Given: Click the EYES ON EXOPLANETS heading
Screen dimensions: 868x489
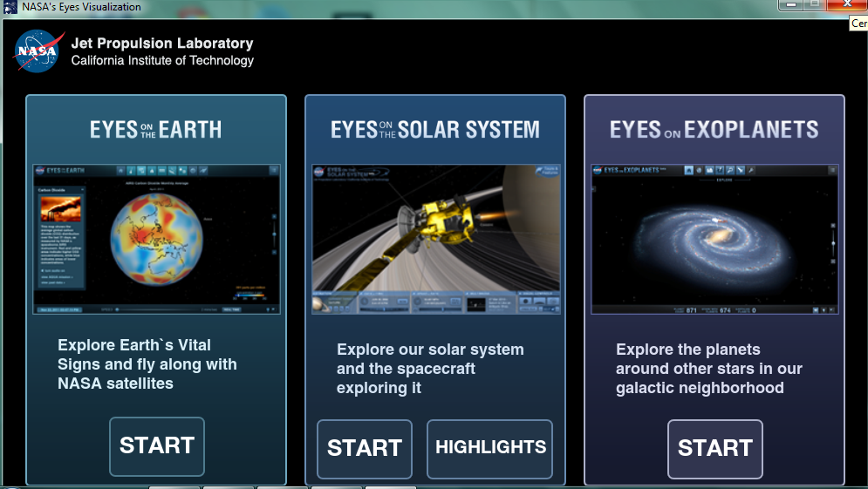Looking at the screenshot, I should pos(714,129).
